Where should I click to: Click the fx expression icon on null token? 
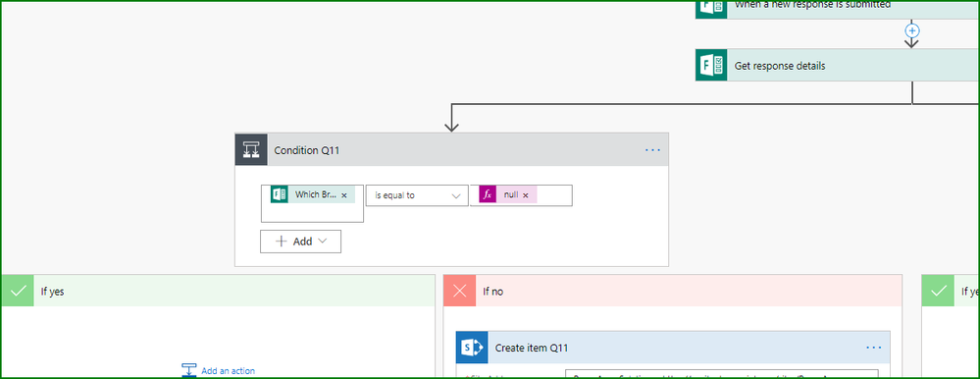point(488,194)
